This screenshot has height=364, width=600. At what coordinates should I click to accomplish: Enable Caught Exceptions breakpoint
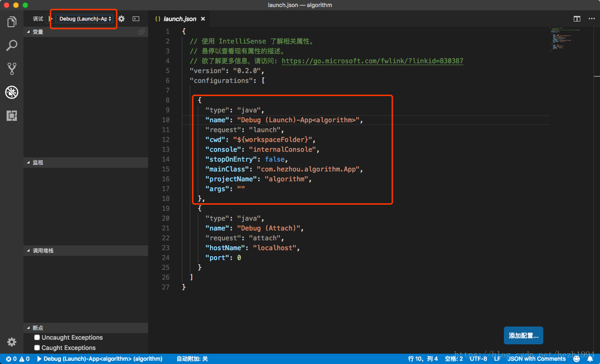tap(37, 348)
